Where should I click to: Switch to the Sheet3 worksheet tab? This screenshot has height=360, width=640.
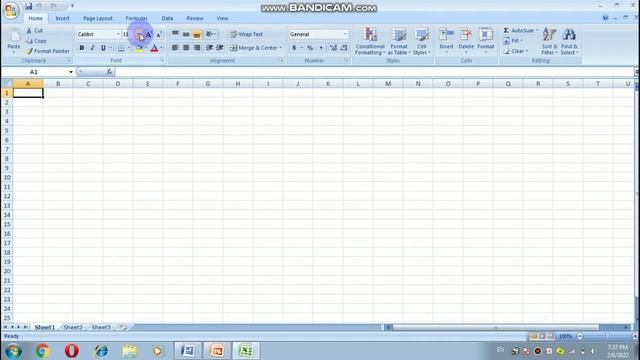point(101,327)
